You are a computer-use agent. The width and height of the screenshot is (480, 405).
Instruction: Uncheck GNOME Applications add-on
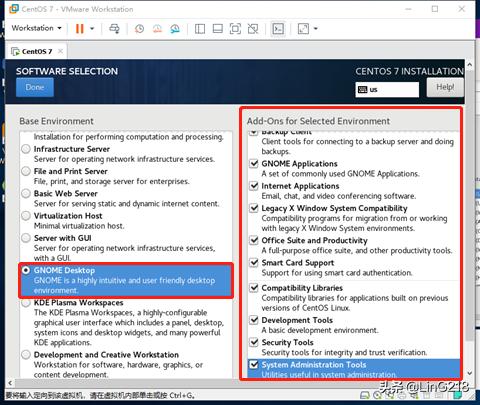coord(254,163)
